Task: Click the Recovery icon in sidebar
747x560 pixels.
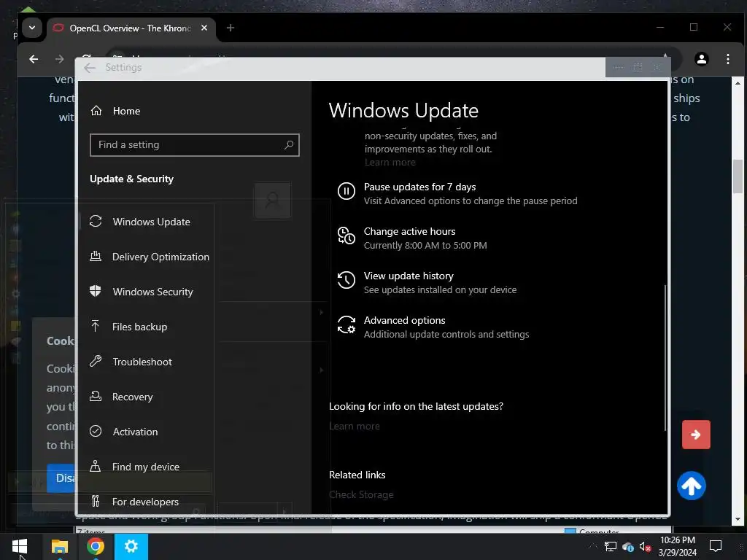Action: point(96,396)
